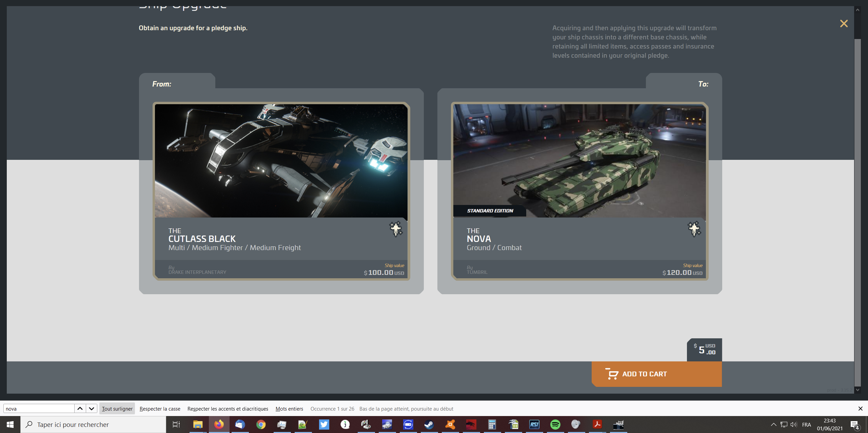The image size is (868, 433).
Task: Toggle Tout surligner highlight option
Action: [x=117, y=409]
